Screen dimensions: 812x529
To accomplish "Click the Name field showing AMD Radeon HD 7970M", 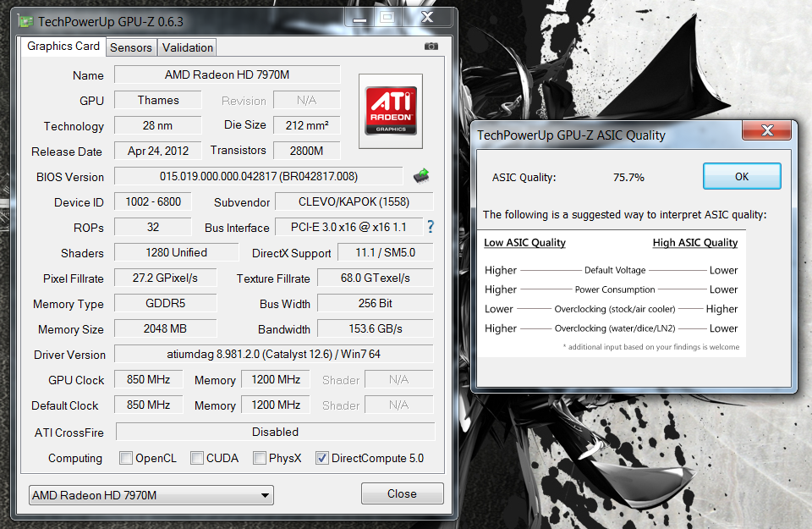I will [228, 74].
